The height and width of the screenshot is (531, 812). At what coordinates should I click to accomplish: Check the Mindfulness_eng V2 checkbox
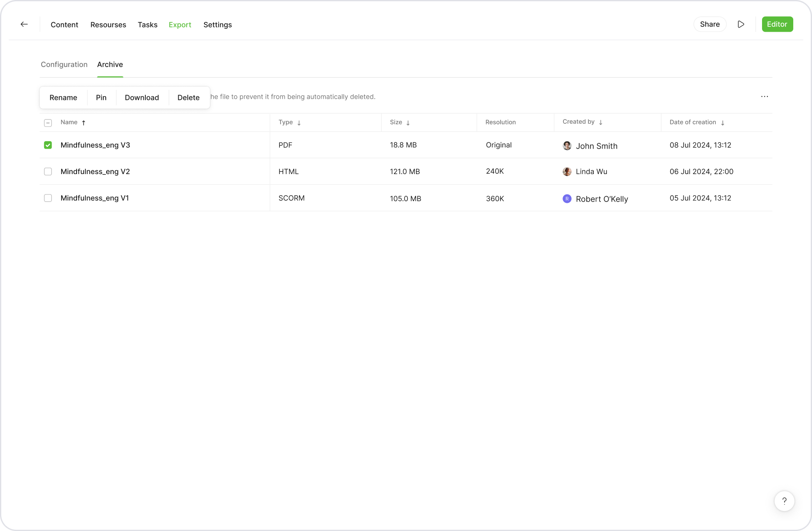point(48,172)
